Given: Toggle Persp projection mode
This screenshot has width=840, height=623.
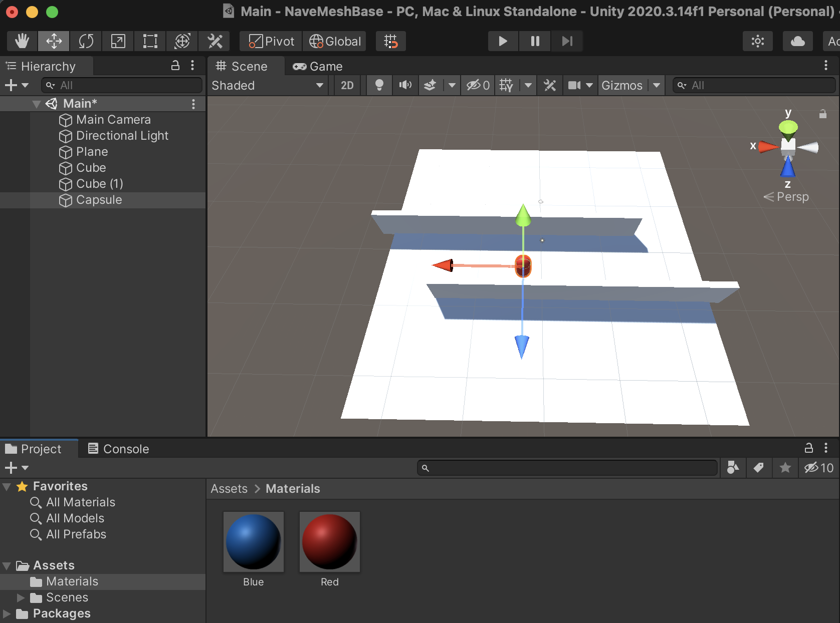Looking at the screenshot, I should tap(786, 197).
